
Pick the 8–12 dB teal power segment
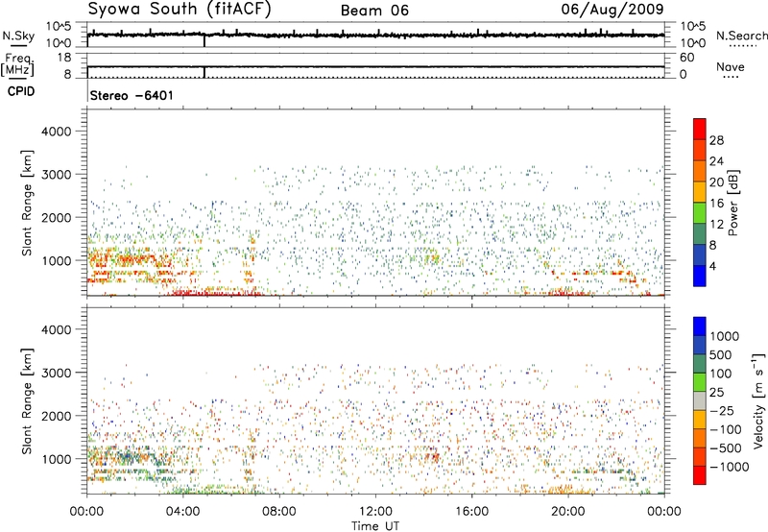coord(700,234)
